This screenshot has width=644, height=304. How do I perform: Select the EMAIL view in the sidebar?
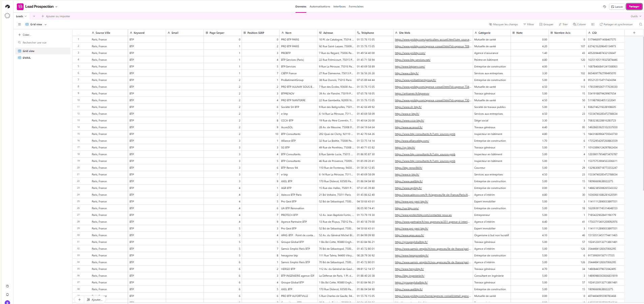(x=43, y=58)
